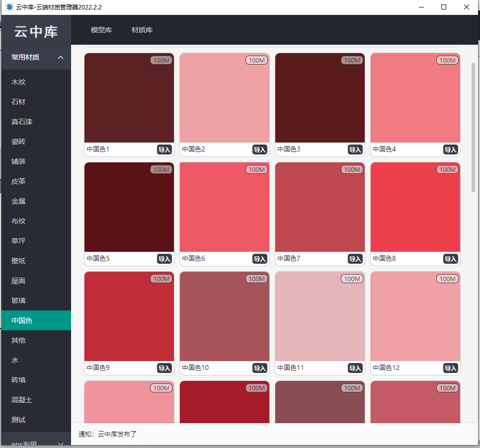
Task: Open the 瓷砖 material category
Action: coord(36,142)
